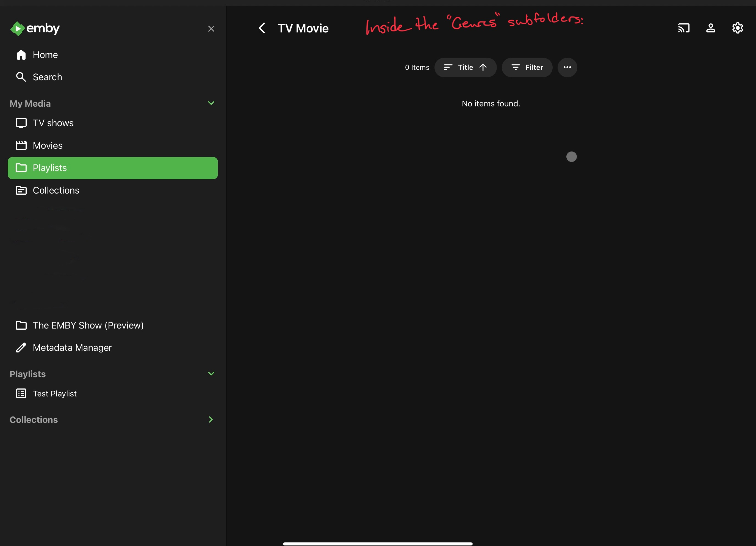The width and height of the screenshot is (756, 546).
Task: Open Search from the sidebar
Action: coord(47,77)
